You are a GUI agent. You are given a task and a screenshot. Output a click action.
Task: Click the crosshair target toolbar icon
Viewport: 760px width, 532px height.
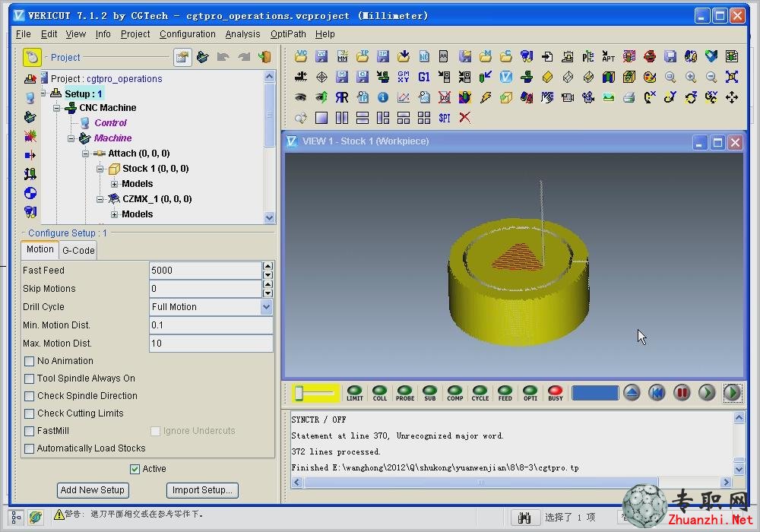pos(321,77)
